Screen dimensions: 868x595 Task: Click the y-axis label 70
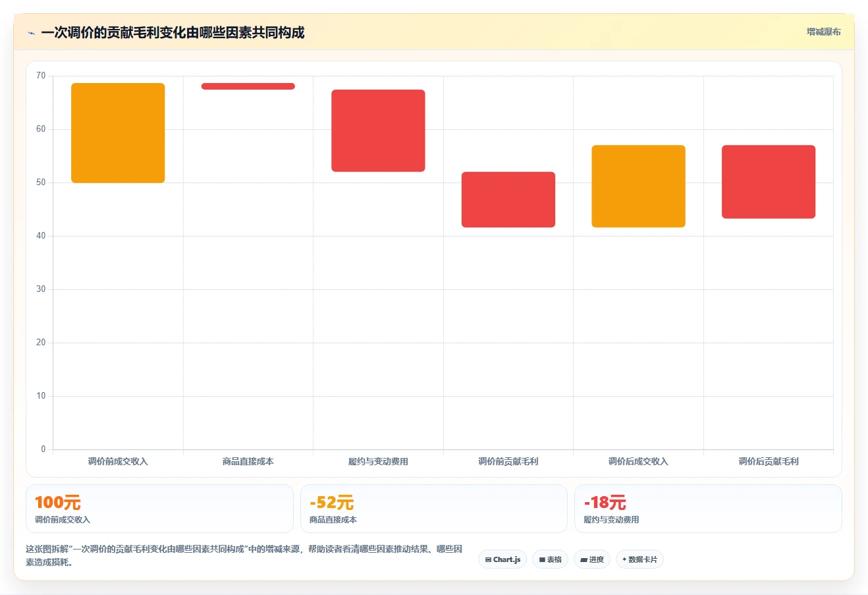41,76
